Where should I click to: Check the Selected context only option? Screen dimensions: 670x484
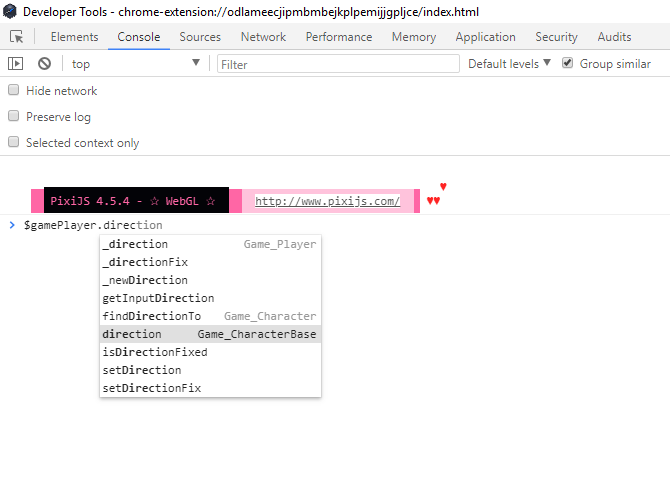tap(14, 142)
